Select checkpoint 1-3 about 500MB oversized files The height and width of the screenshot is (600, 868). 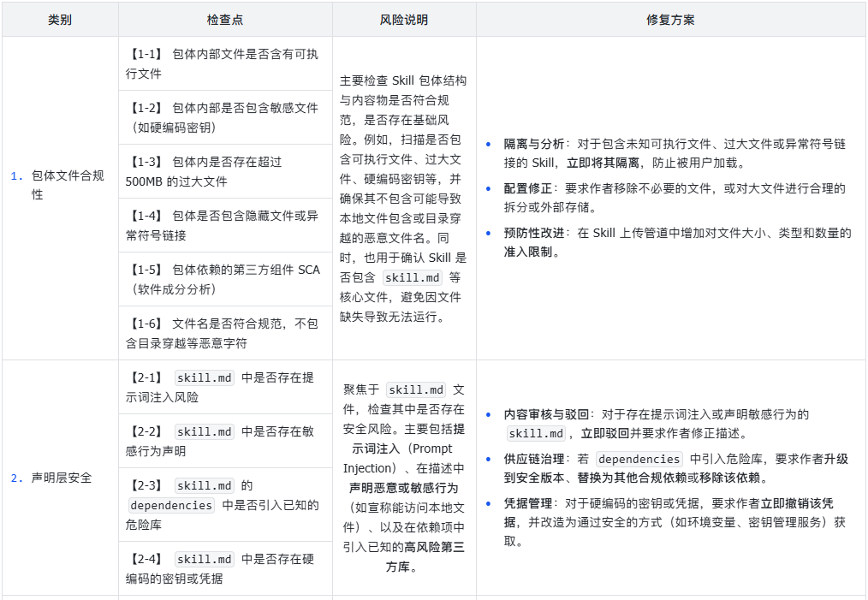click(x=225, y=171)
